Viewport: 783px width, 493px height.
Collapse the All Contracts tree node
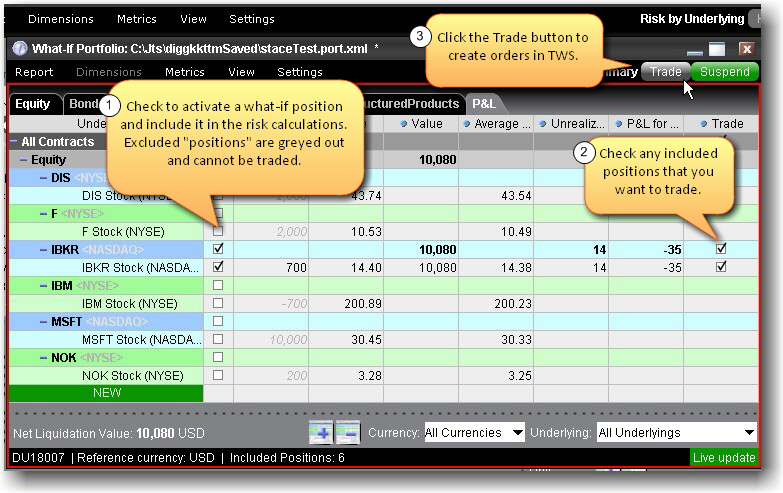point(14,142)
